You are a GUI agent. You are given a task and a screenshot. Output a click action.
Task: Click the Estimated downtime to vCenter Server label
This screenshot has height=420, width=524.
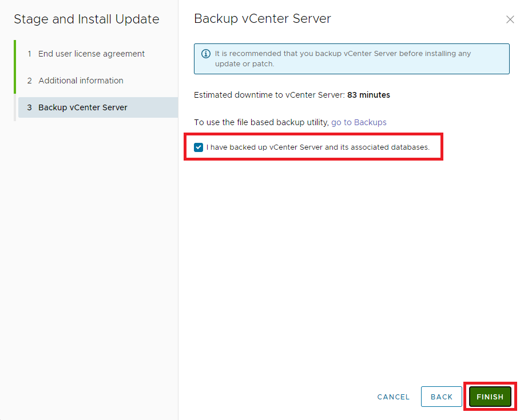[x=269, y=95]
